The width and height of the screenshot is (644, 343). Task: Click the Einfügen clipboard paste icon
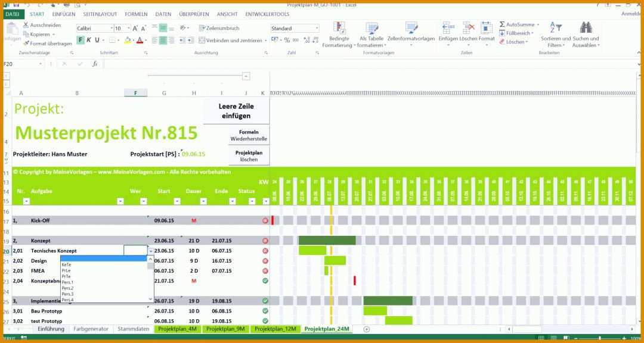click(x=13, y=30)
